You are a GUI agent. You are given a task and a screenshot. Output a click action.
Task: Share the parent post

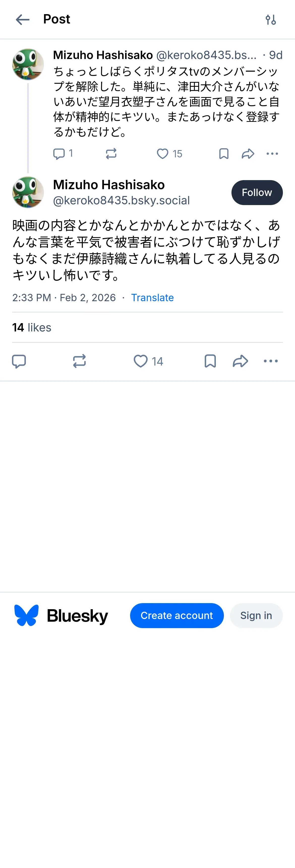click(248, 154)
